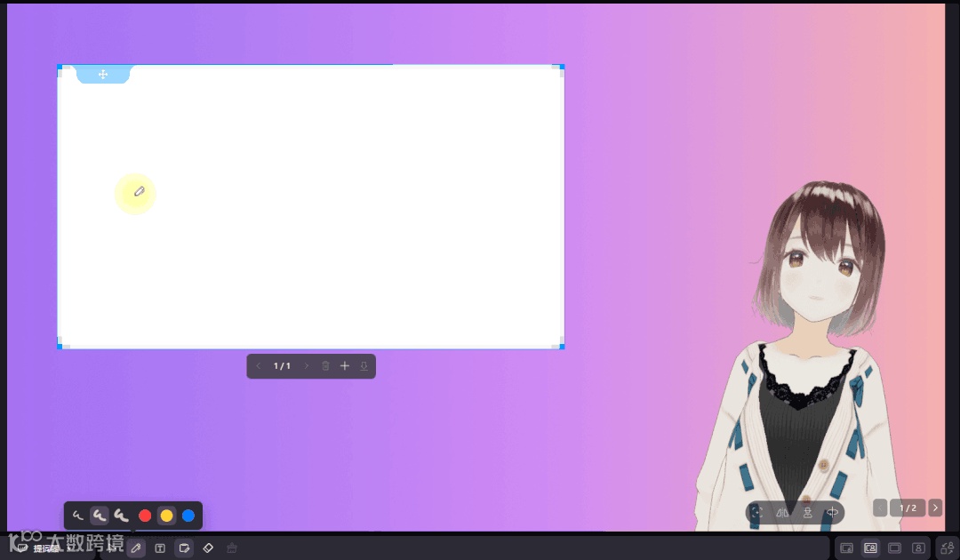Click the whiteboard top-left resize handle
The image size is (960, 560).
(x=60, y=68)
